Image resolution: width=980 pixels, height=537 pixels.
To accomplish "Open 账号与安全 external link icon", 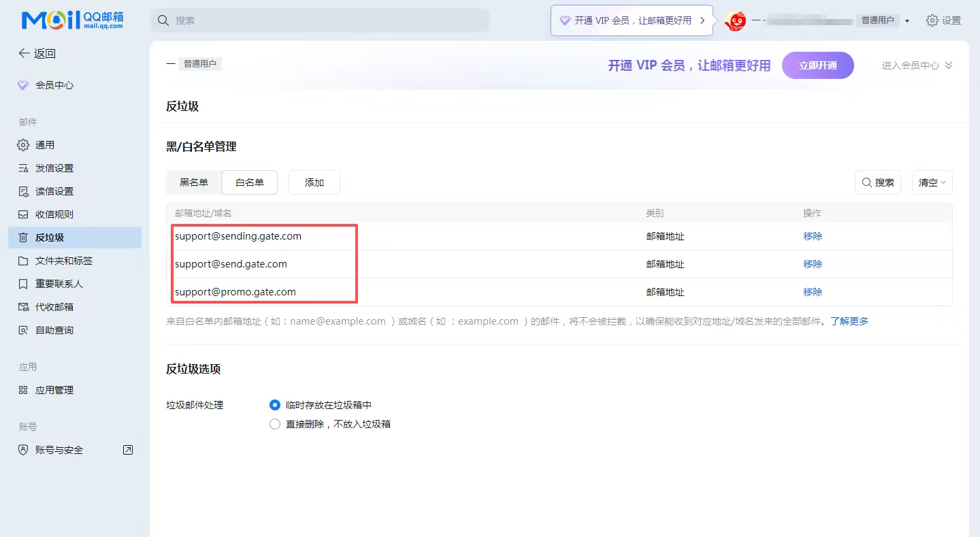I will (127, 450).
